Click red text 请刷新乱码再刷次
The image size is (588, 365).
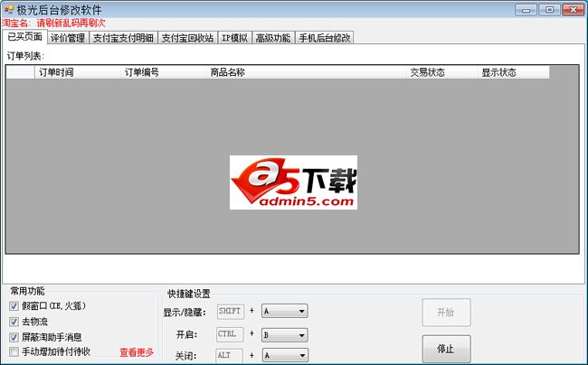(x=71, y=23)
